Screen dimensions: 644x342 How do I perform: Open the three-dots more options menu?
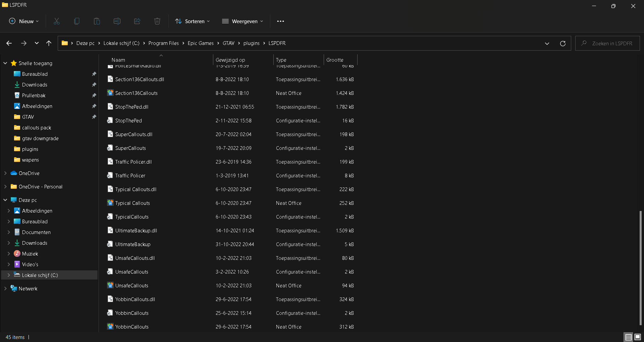[x=280, y=21]
